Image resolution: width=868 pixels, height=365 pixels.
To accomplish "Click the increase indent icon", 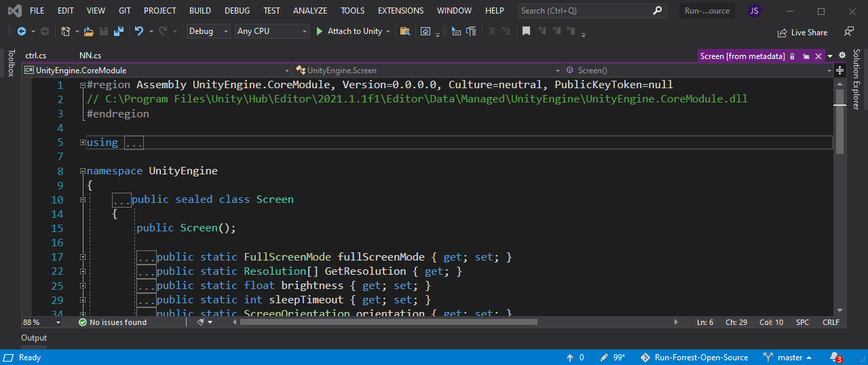I will (506, 31).
